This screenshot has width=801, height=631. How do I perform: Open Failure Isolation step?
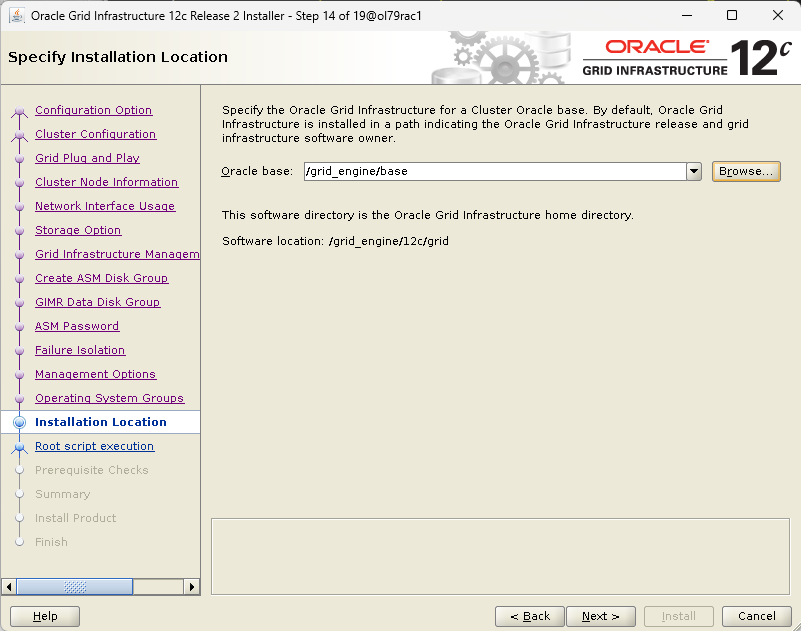[x=80, y=350]
